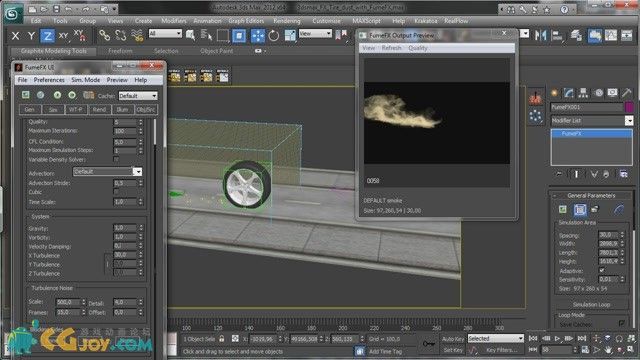Open the Cache Default dropdown in FumeFX
Image resolution: width=640 pixels, height=360 pixels.
(x=138, y=96)
